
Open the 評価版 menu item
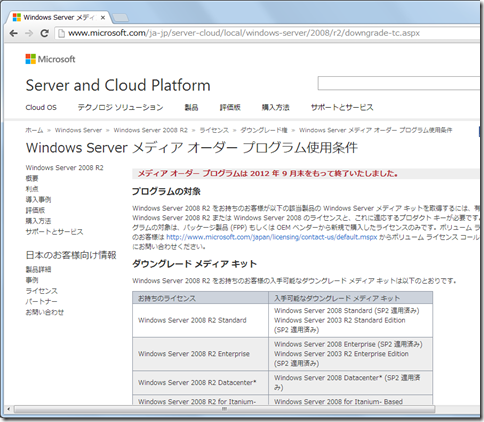click(230, 107)
